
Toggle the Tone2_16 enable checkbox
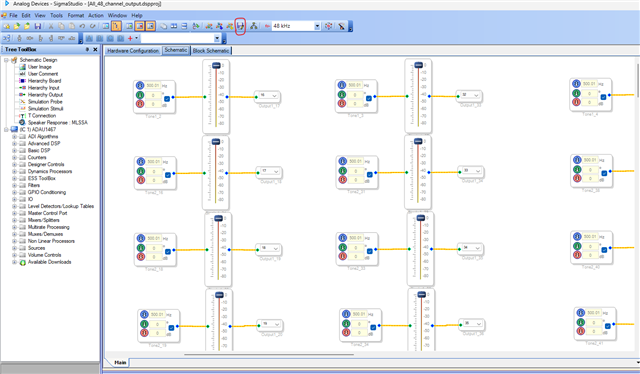coord(168,175)
